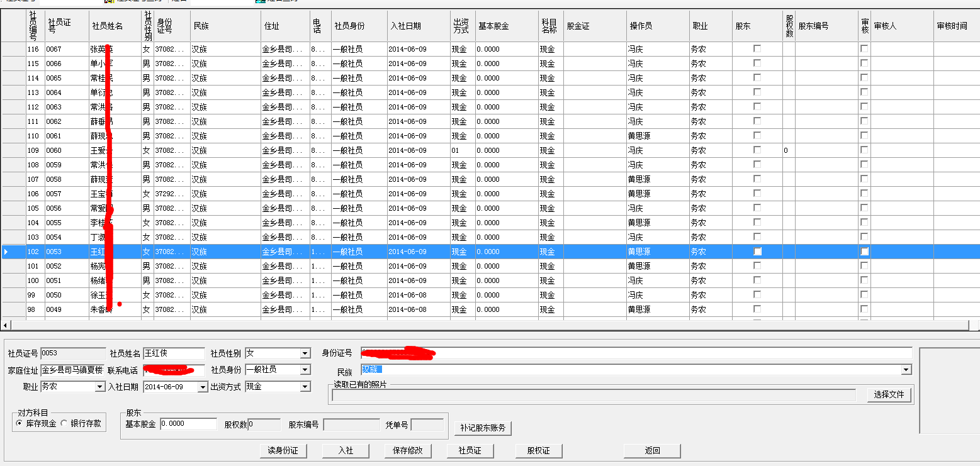The image size is (980, 466).
Task: Select the 库存现金 radio button
Action: pos(19,423)
